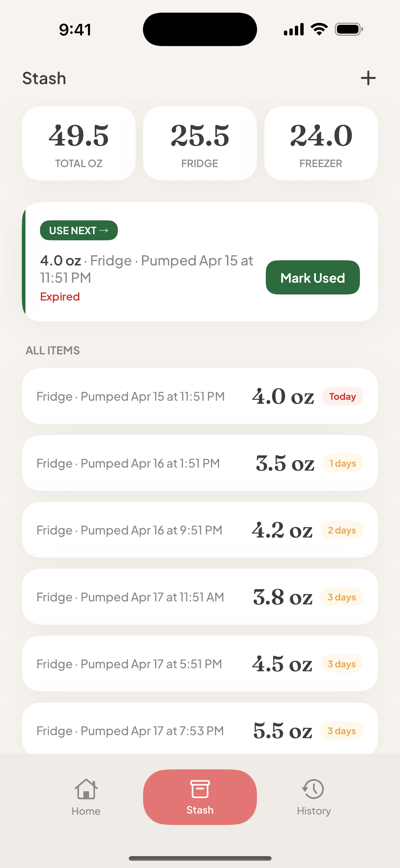
Task: Open the Fridge summary card
Action: [200, 143]
